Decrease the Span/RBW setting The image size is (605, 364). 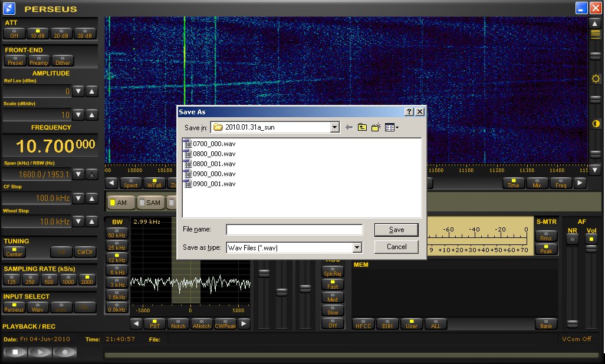[78, 174]
